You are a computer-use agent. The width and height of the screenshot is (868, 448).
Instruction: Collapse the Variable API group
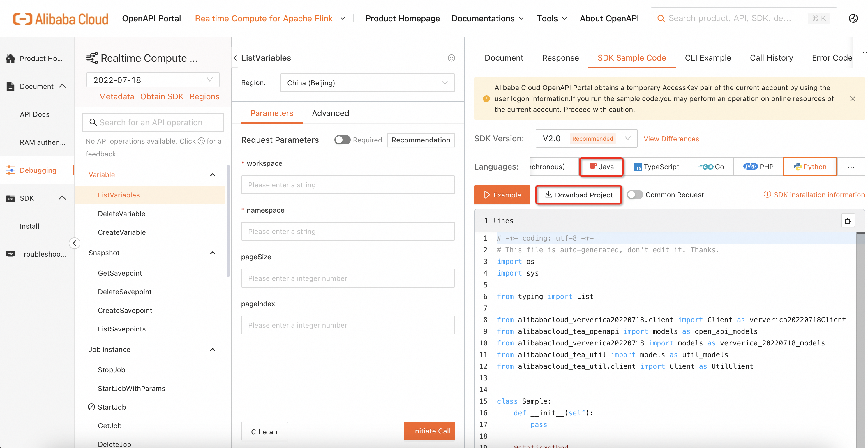(212, 174)
